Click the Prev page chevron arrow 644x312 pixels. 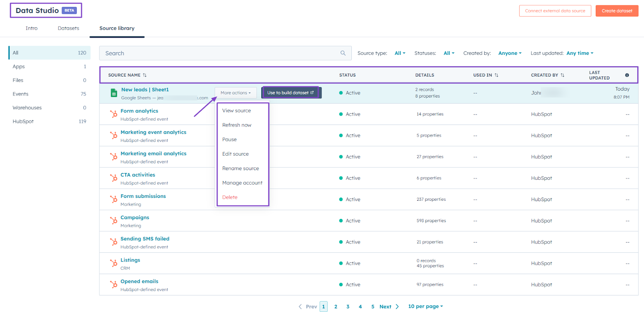300,306
